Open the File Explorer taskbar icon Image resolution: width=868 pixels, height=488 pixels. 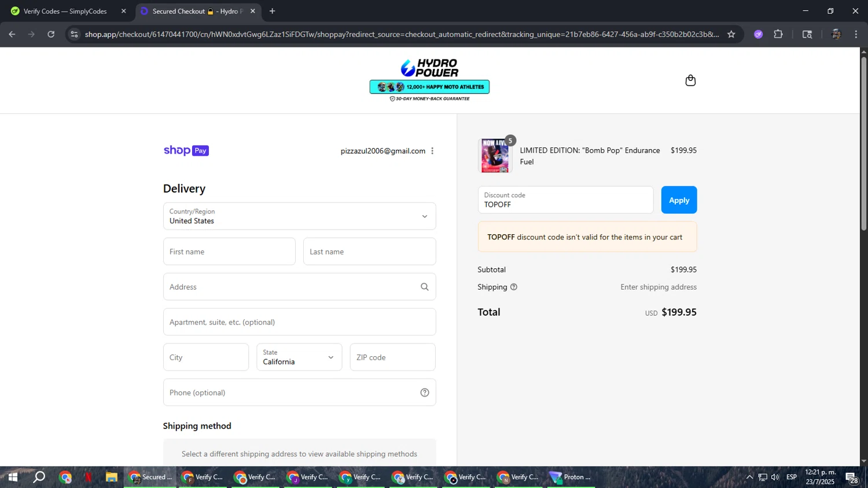pos(112,477)
